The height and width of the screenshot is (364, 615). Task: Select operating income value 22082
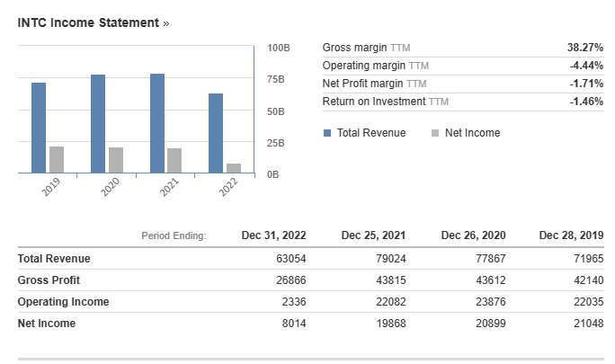(390, 302)
